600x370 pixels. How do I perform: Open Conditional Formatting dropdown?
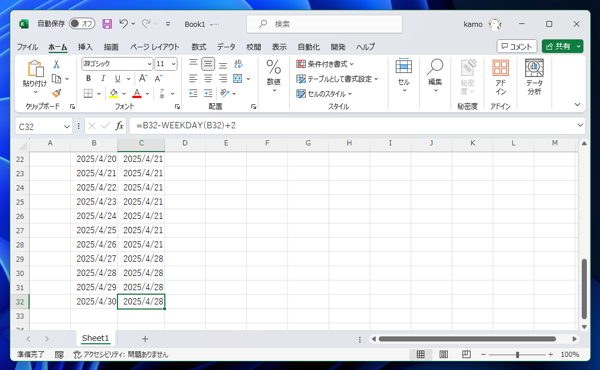click(324, 64)
